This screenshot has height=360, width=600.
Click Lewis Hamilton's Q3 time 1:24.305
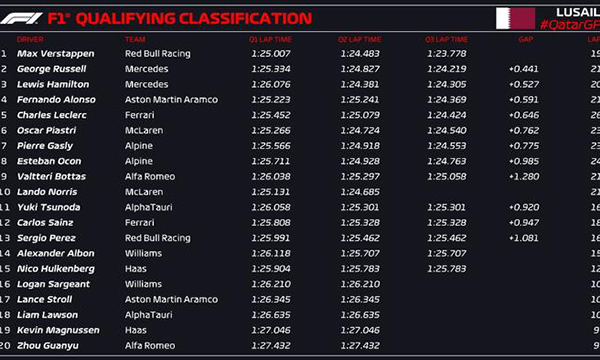point(447,84)
